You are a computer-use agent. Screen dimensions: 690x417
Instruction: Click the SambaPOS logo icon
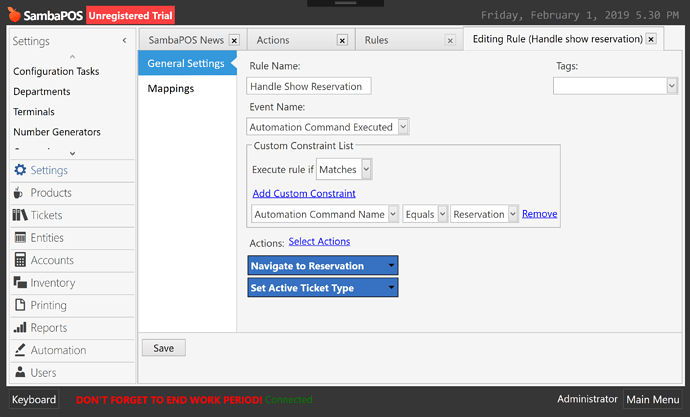[14, 15]
